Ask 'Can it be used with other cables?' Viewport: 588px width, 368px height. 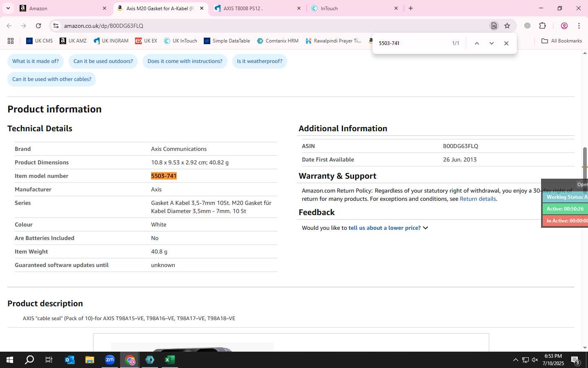click(52, 79)
